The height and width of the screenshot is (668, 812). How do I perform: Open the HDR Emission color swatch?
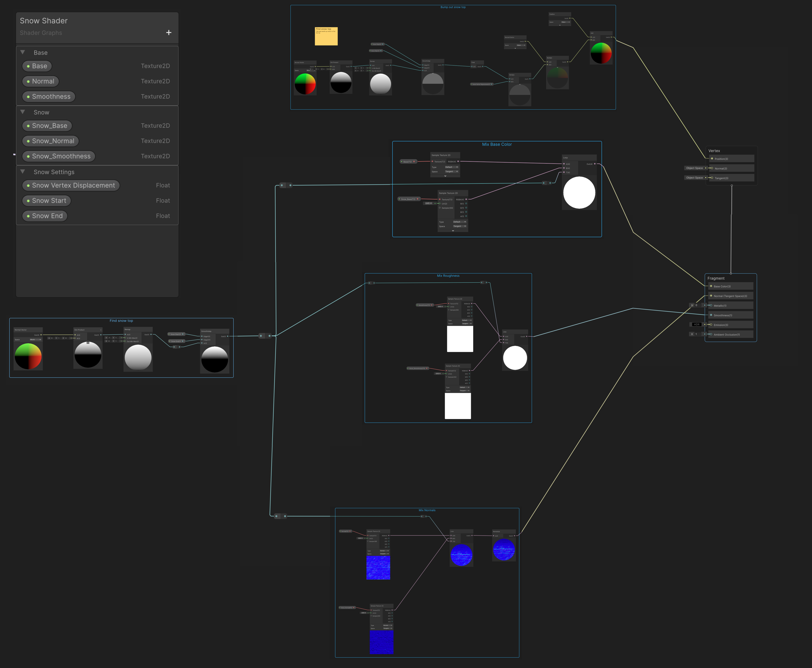(x=697, y=324)
